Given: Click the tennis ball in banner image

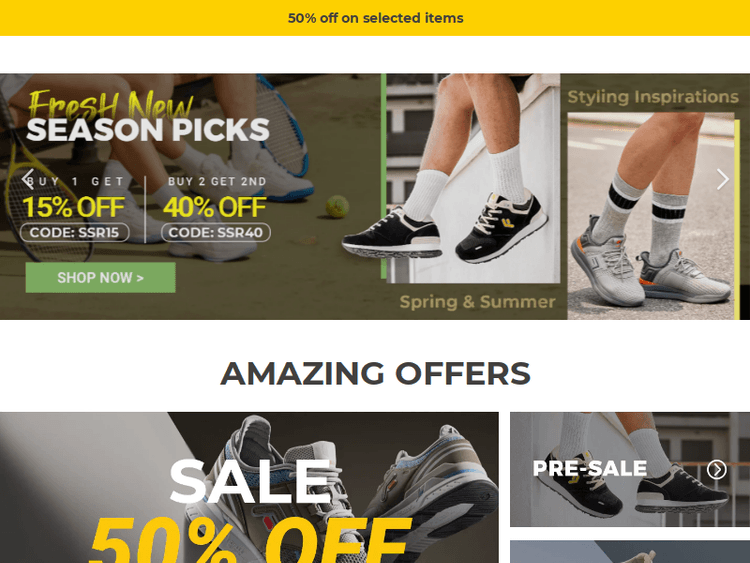Looking at the screenshot, I should click(337, 207).
